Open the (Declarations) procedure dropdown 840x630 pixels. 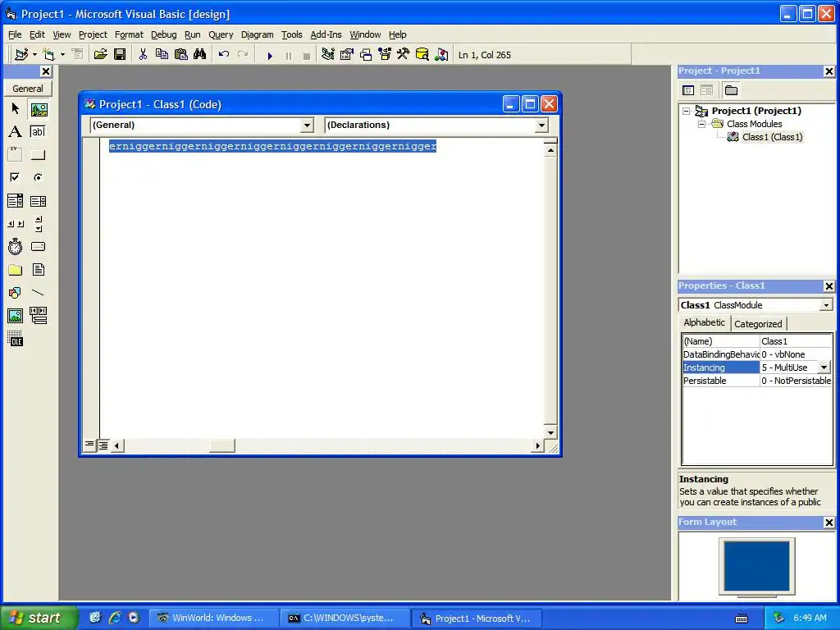click(x=541, y=125)
